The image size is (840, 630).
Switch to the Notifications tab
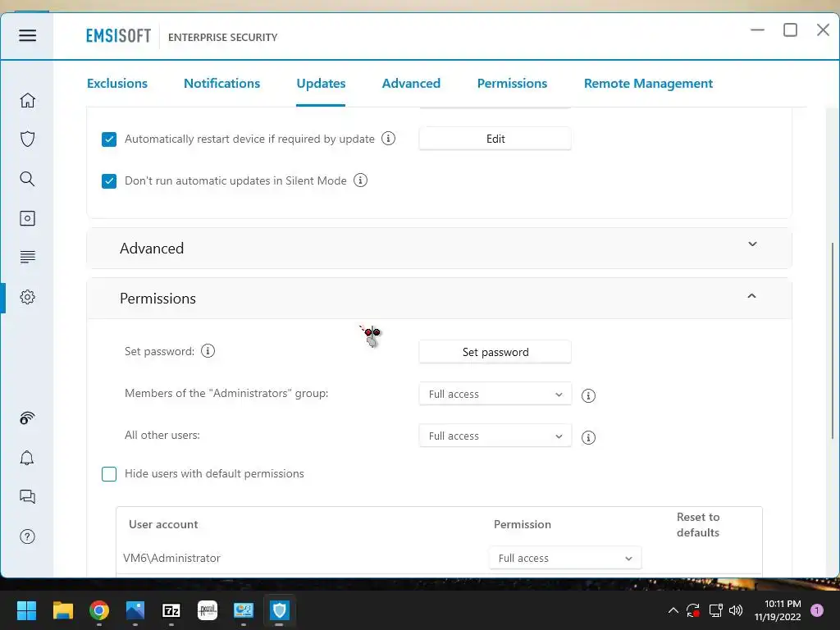click(221, 84)
